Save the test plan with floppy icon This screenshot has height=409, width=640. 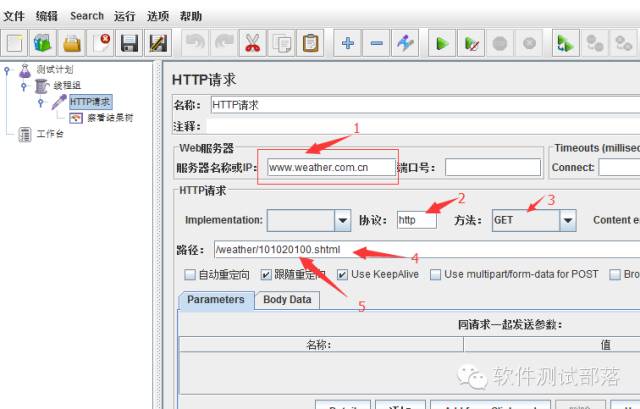[x=129, y=43]
